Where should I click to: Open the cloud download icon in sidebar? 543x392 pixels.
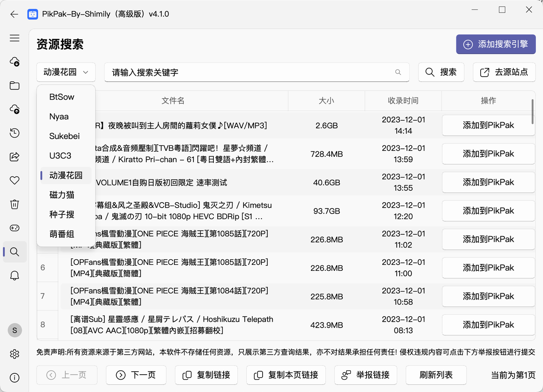tap(14, 62)
